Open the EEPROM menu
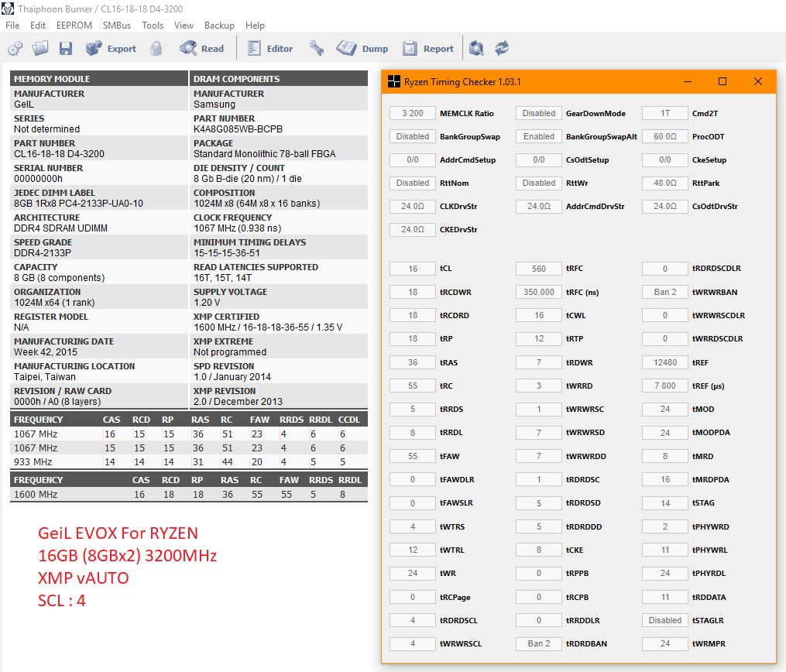This screenshot has width=786, height=672. tap(74, 25)
